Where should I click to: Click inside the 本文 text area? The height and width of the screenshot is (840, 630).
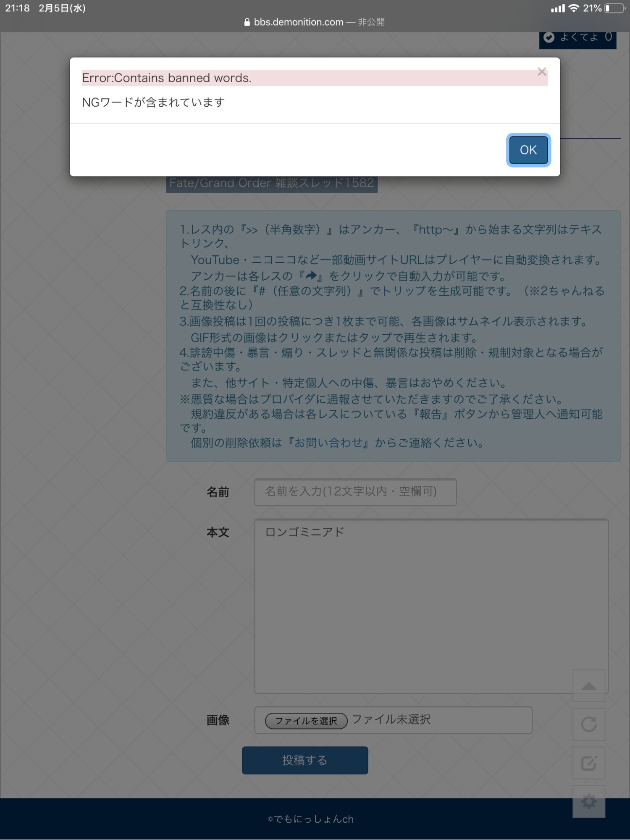pyautogui.click(x=431, y=606)
